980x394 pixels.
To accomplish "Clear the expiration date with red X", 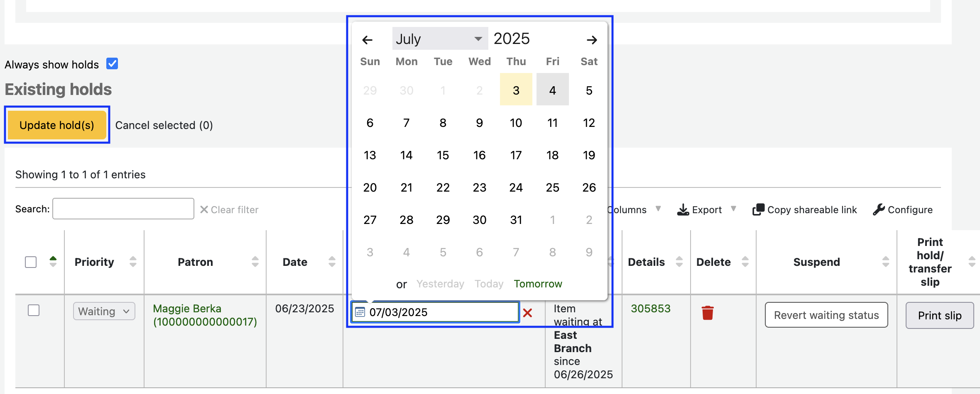I will click(528, 313).
